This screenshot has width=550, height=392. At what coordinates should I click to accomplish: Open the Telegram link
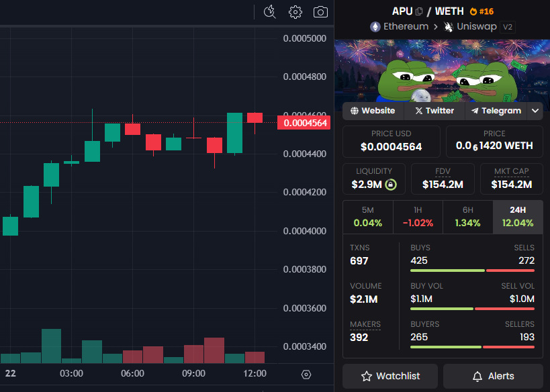pyautogui.click(x=496, y=111)
